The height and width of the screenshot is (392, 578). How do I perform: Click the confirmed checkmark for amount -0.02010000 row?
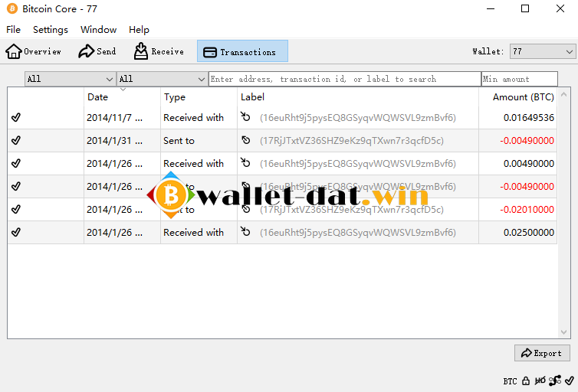point(16,209)
